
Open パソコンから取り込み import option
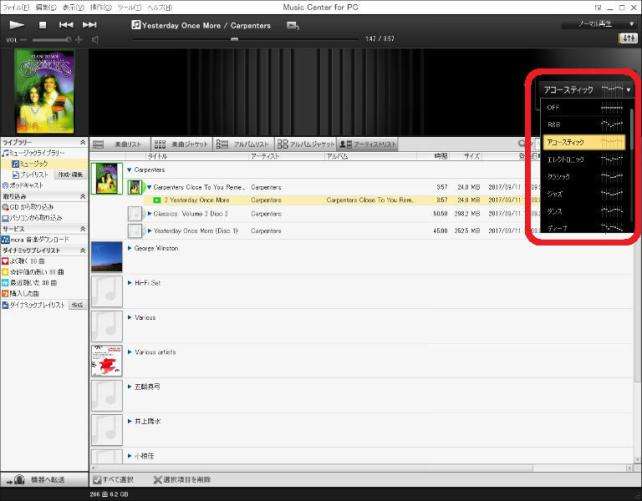click(32, 218)
